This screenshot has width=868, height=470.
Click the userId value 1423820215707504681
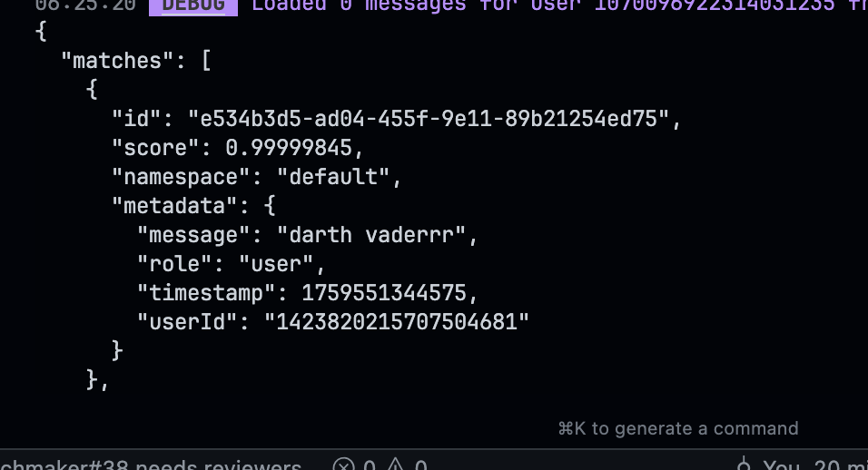tap(396, 321)
